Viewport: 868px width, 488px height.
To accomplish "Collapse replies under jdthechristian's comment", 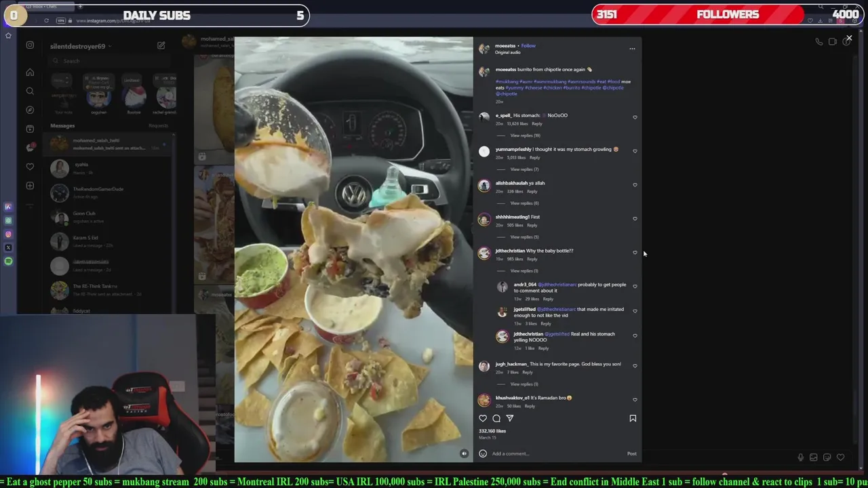I will 524,271.
